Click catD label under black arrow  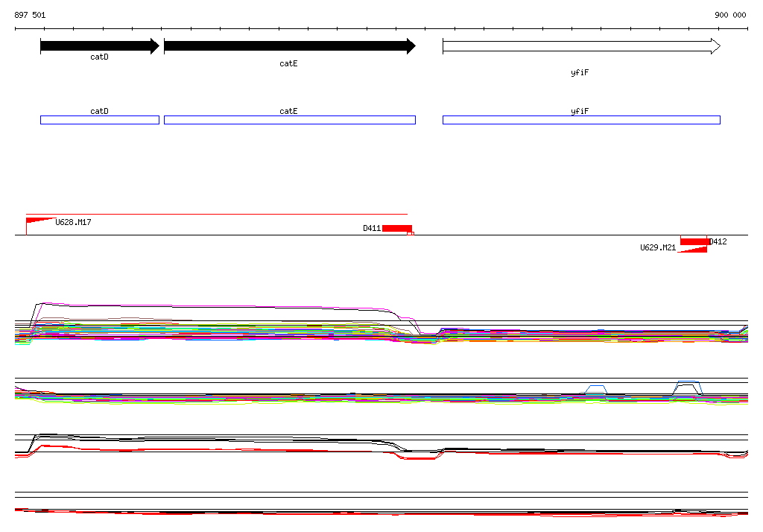(x=99, y=57)
